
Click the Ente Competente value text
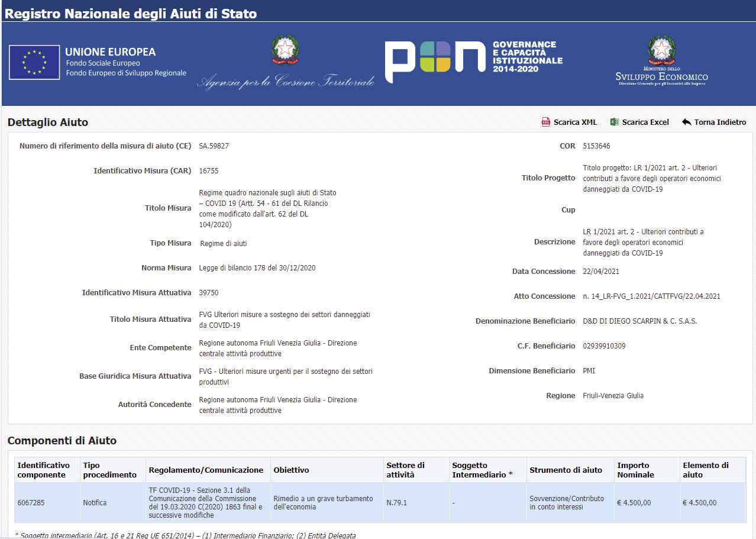278,348
